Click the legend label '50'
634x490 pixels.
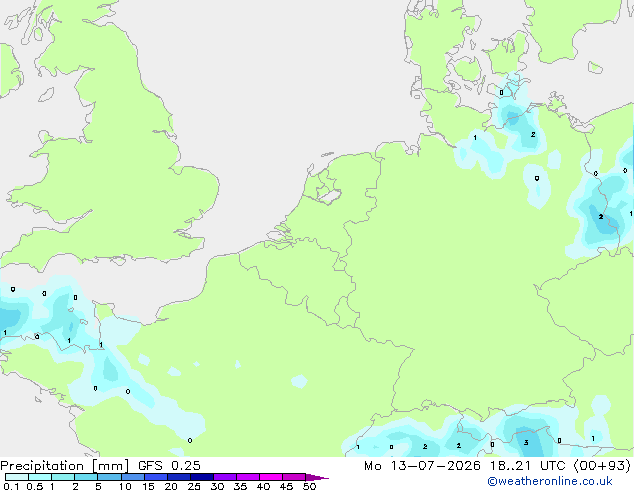pyautogui.click(x=309, y=486)
